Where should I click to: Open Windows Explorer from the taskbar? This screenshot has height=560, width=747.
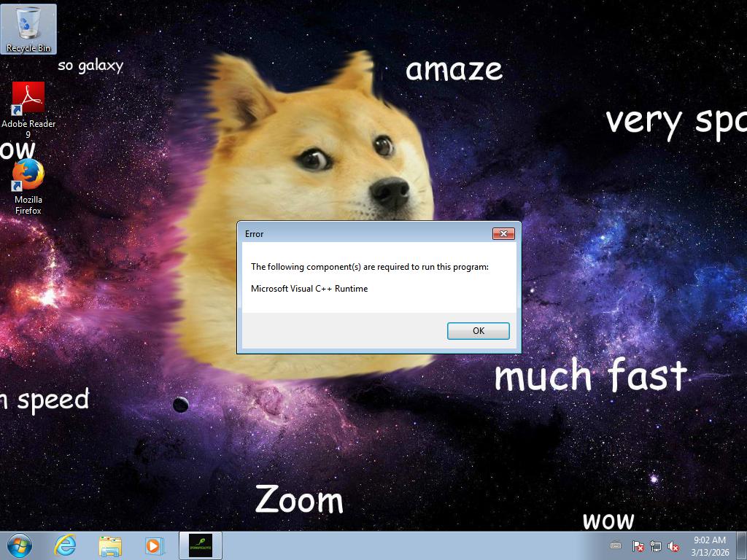[110, 545]
